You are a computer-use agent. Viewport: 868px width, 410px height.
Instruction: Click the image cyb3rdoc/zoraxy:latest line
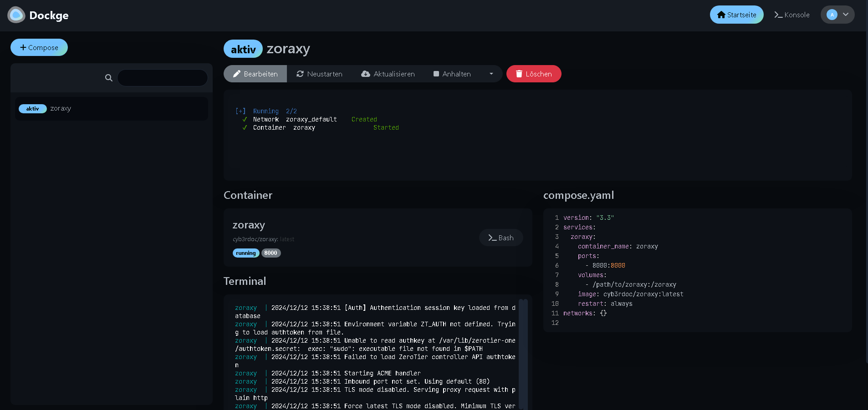point(631,294)
